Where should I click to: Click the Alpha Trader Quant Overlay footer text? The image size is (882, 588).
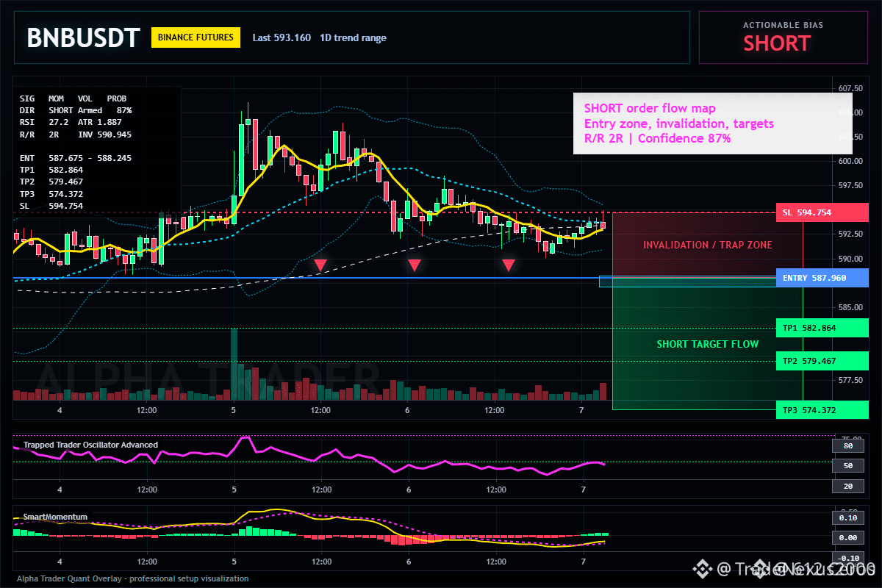click(x=133, y=578)
